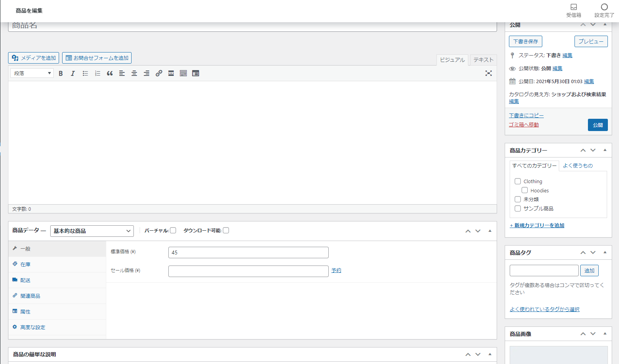Collapse 商品の簡単な説明 panel triangle
This screenshot has height=364, width=619.
(490, 354)
